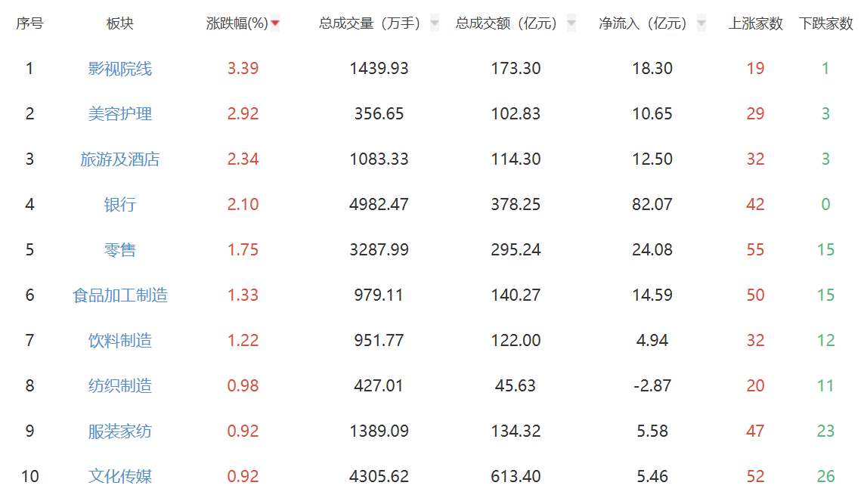Click the red sort arrow beside 涨跌幅(%)
Viewport: 864px width, 504px height.
click(x=275, y=23)
